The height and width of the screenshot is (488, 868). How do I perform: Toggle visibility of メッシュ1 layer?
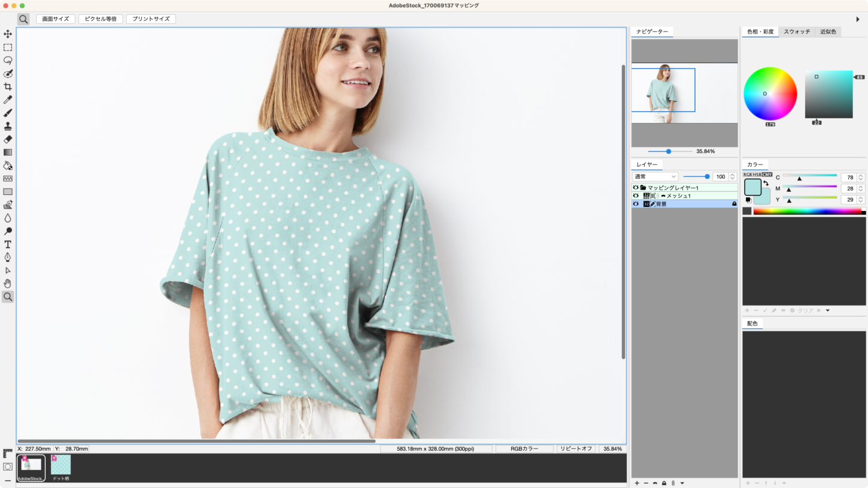[x=636, y=196]
